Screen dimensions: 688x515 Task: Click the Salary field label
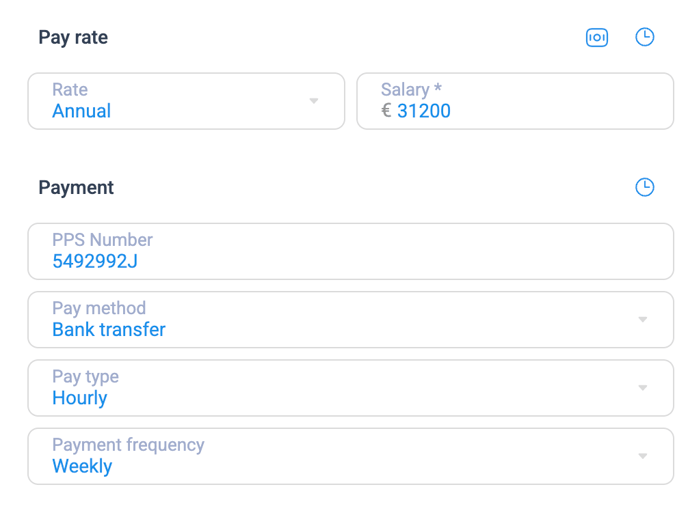pyautogui.click(x=411, y=89)
